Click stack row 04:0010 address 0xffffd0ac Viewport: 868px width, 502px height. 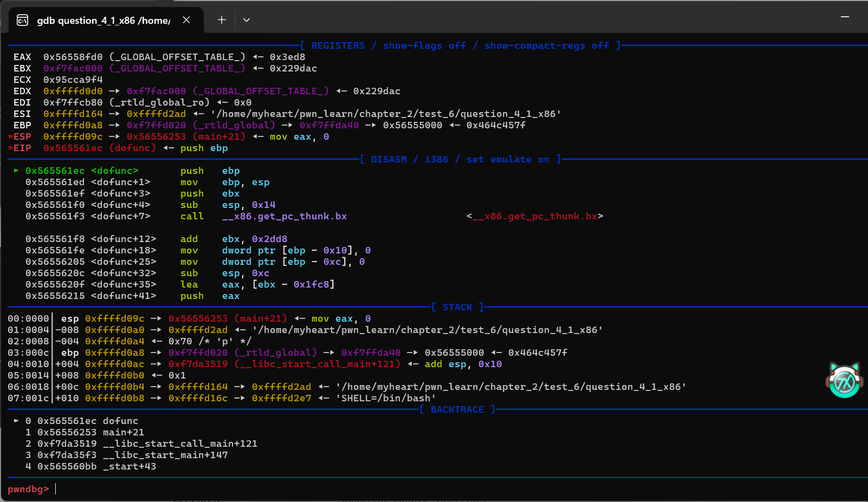coord(115,364)
